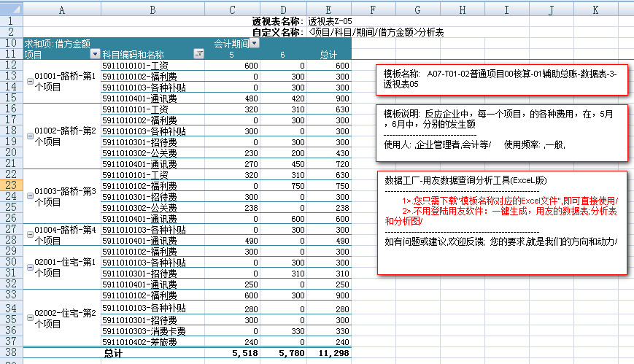Select column A header

61,9
